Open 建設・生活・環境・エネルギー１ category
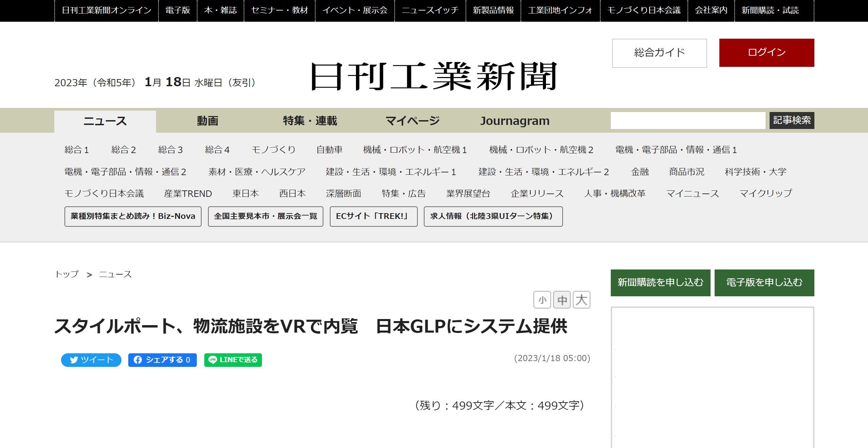Viewport: 868px width, 448px height. pos(391,172)
